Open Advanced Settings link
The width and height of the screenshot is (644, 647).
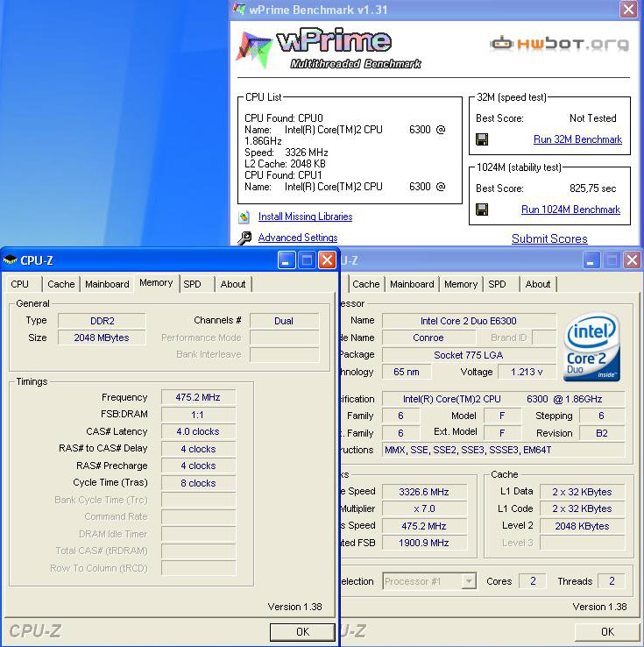(298, 238)
